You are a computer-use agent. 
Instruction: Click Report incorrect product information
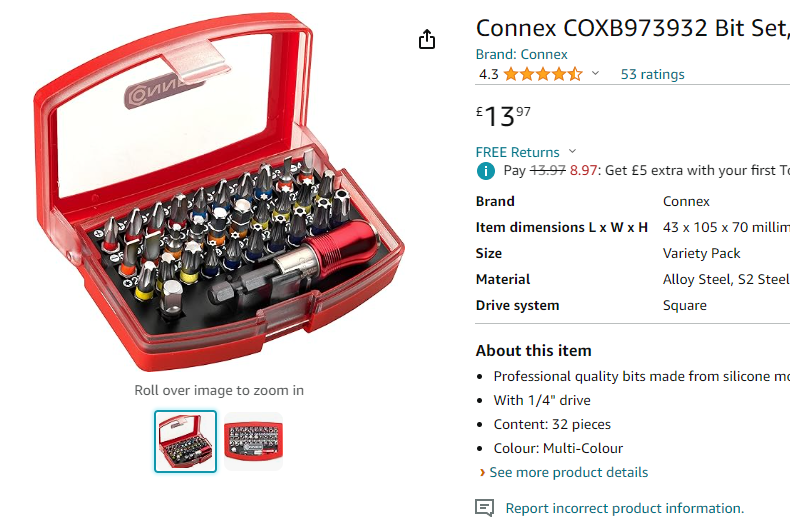624,508
